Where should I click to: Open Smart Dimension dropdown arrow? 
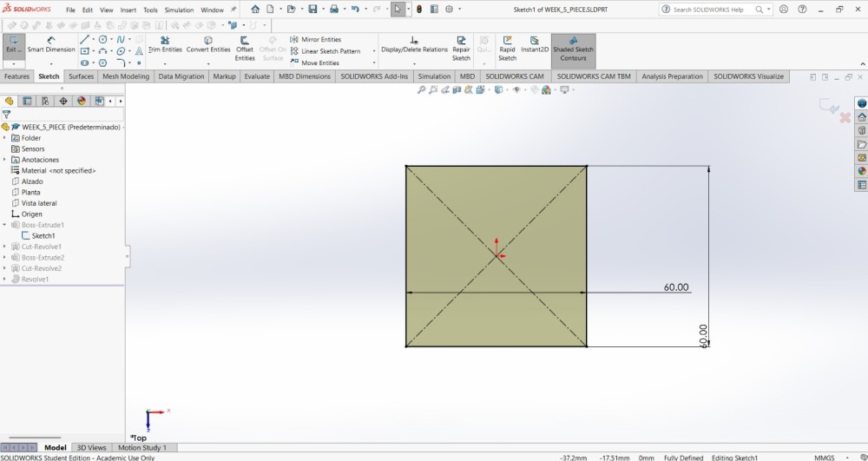tap(51, 63)
